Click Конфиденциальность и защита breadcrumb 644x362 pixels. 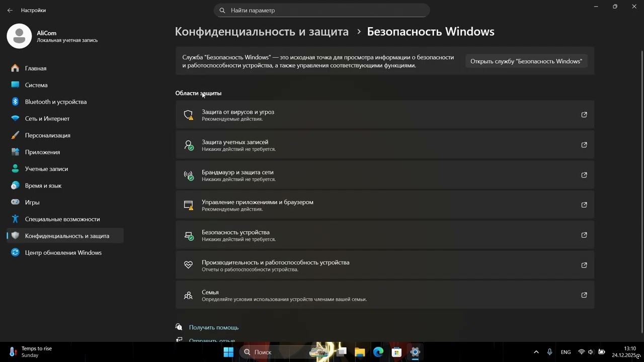coord(262,31)
